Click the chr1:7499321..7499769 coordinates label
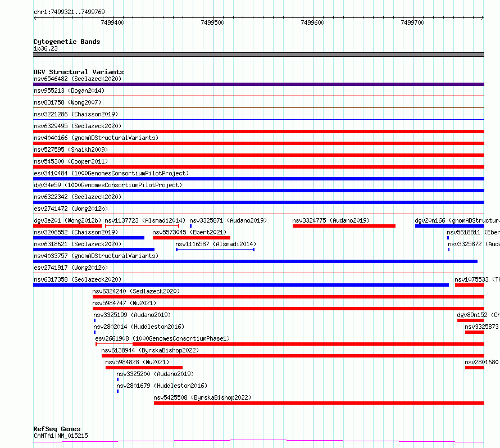The width and height of the screenshot is (500, 448). pyautogui.click(x=69, y=12)
